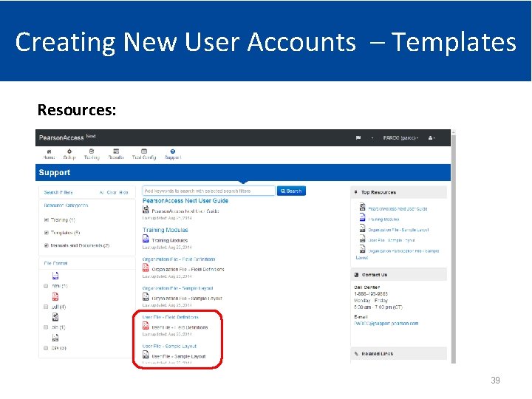Viewport: 532px width, 399px height.
Task: Uncheck the Templates (5) category
Action: 47,233
